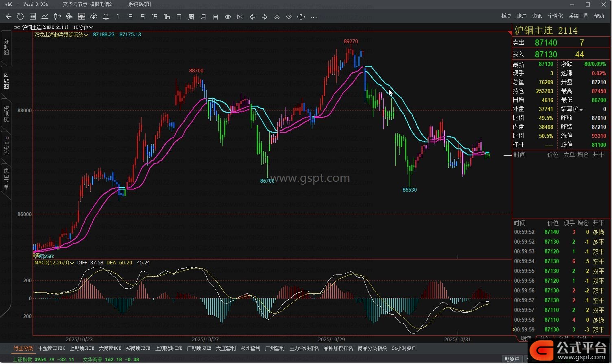Click the 期货户 button at bottom
This screenshot has width=613, height=364.
pyautogui.click(x=511, y=359)
